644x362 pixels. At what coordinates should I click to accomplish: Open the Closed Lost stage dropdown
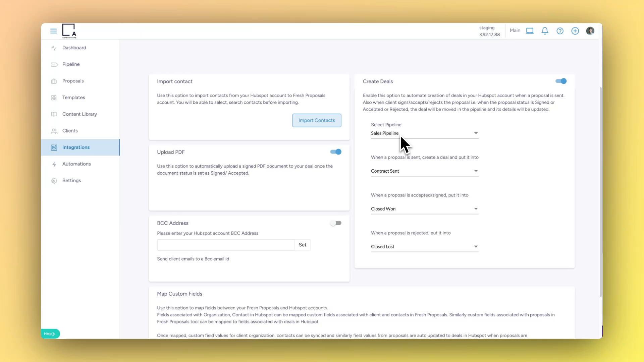(424, 247)
